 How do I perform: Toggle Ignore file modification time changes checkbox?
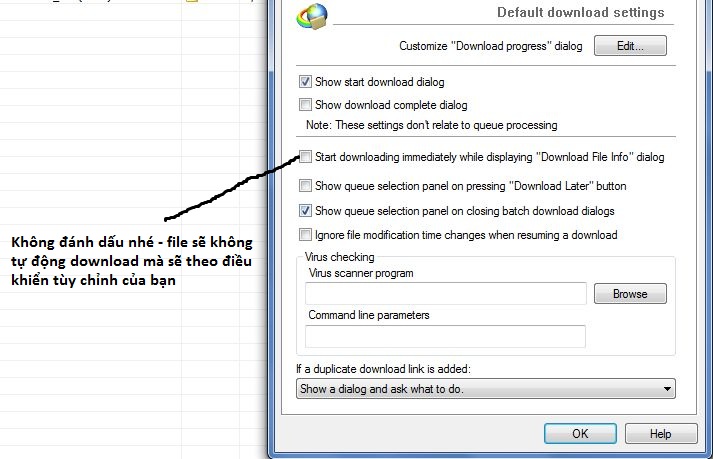point(305,235)
